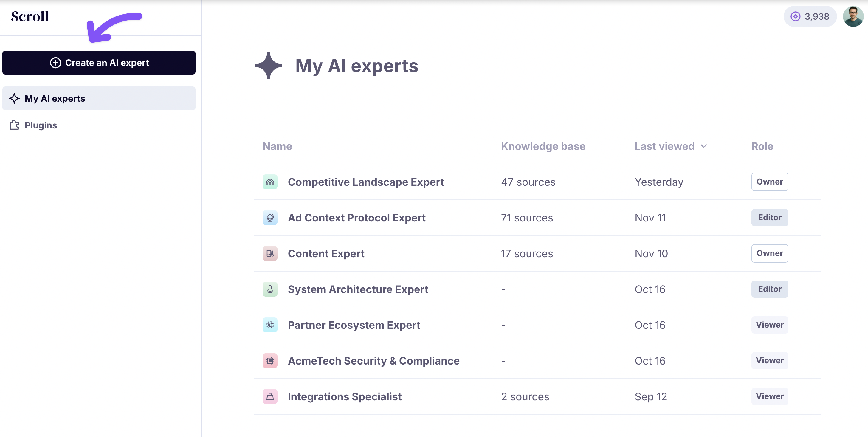The height and width of the screenshot is (437, 868).
Task: Click the Scroll logo
Action: 30,16
